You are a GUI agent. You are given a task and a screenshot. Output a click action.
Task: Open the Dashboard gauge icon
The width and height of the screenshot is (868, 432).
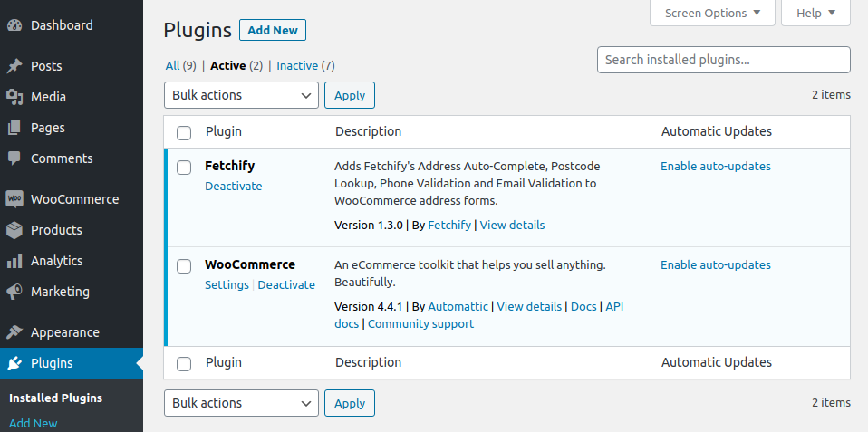point(14,25)
